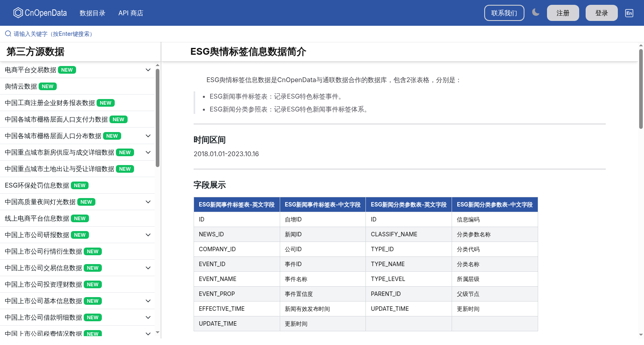Viewport: 644px width, 345px height.
Task: Select the 分类参数名称 table cell
Action: (495, 234)
